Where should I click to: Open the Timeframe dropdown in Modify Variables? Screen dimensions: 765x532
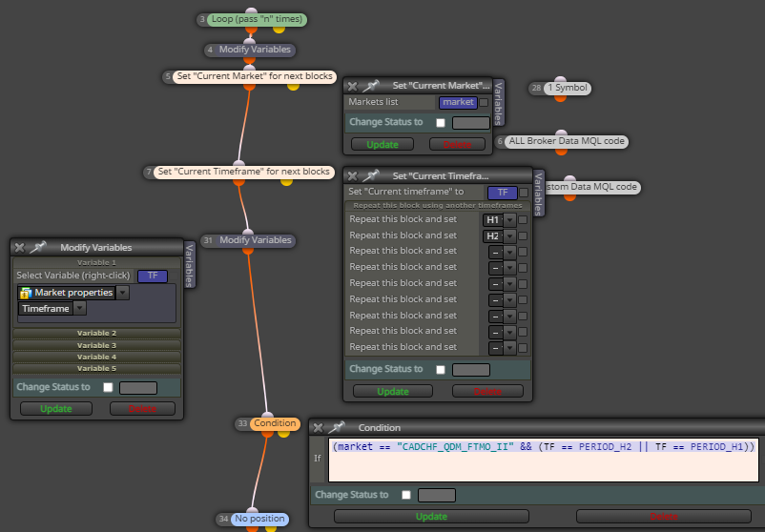tap(79, 308)
